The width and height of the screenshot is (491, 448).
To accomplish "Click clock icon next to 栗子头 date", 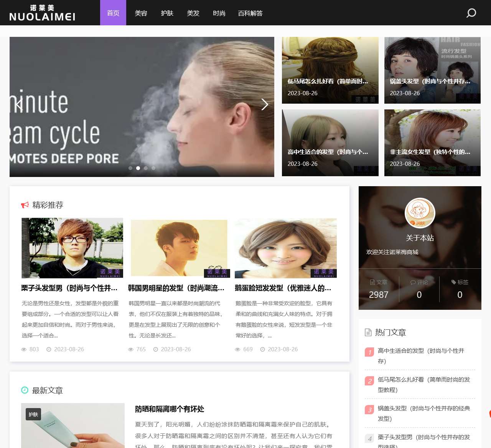I will 49,349.
